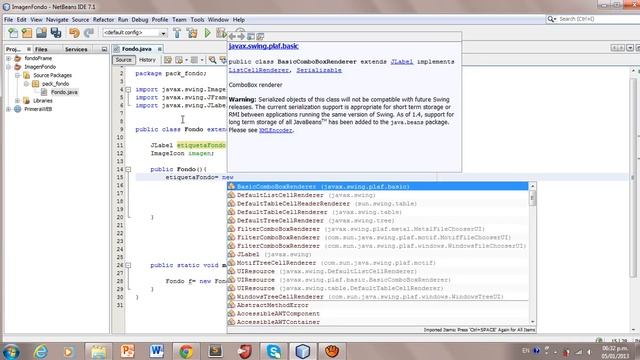Viewport: 640px width, 360px height.
Task: Click the Last Edit icon beside History
Action: click(168, 60)
